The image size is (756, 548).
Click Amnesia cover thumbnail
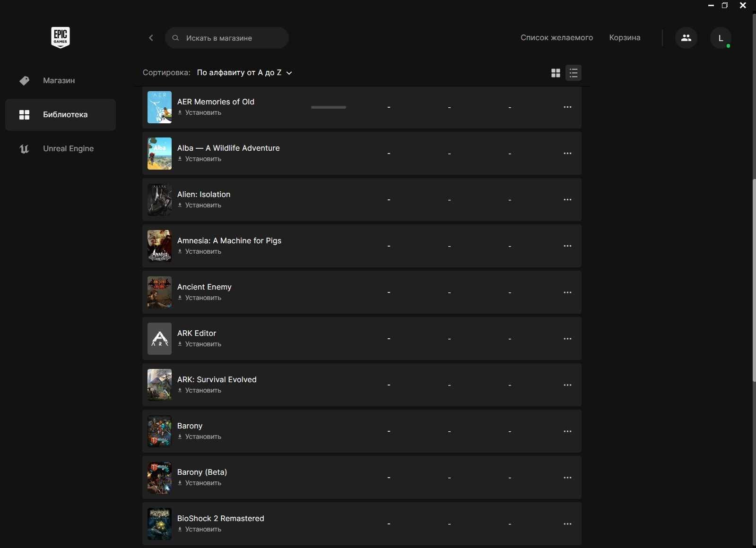(x=159, y=246)
